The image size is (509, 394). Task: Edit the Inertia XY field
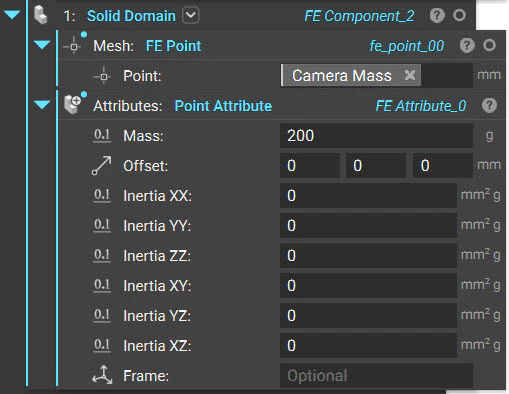click(368, 285)
